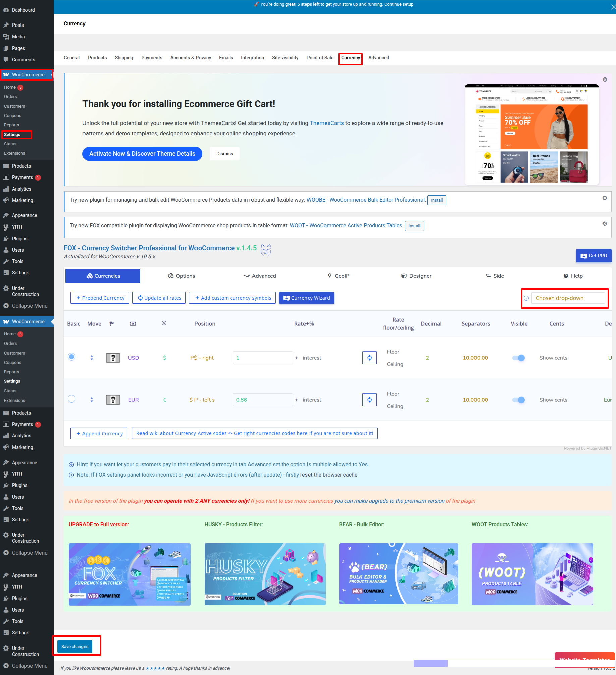The height and width of the screenshot is (675, 616).
Task: Click the EUR flag placeholder image
Action: 113,400
